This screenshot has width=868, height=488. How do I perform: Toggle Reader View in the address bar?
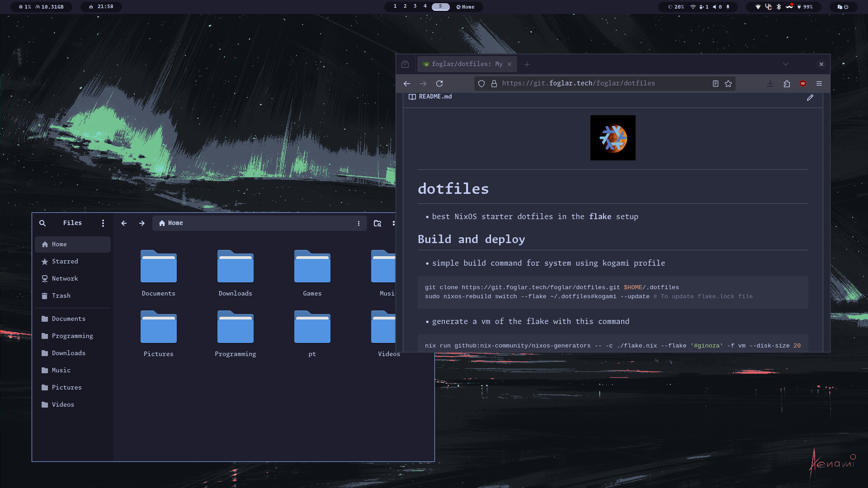click(x=716, y=84)
